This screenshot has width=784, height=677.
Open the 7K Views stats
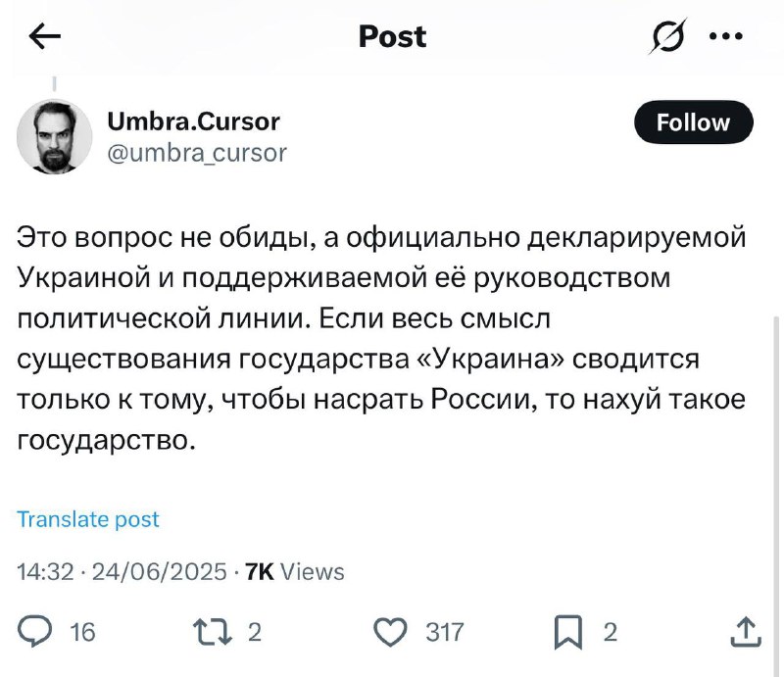295,572
